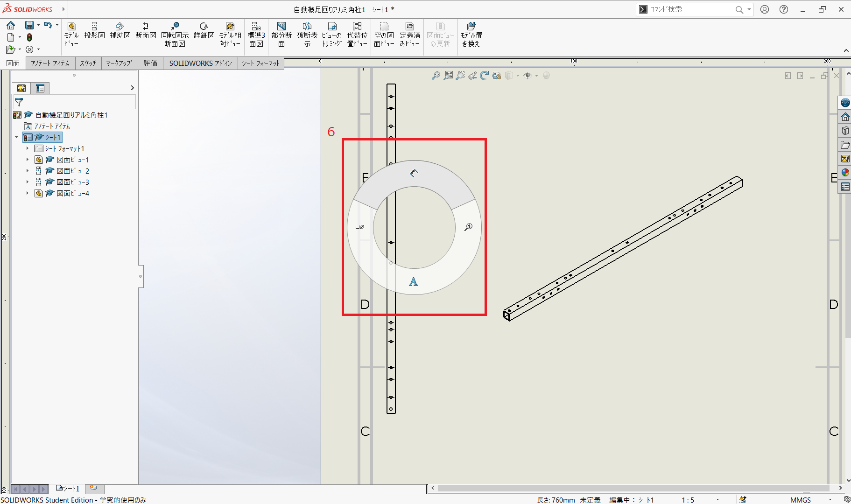Viewport: 851px width, 504px height.
Task: Select the Auxiliary View (補助図) tool
Action: 120,30
